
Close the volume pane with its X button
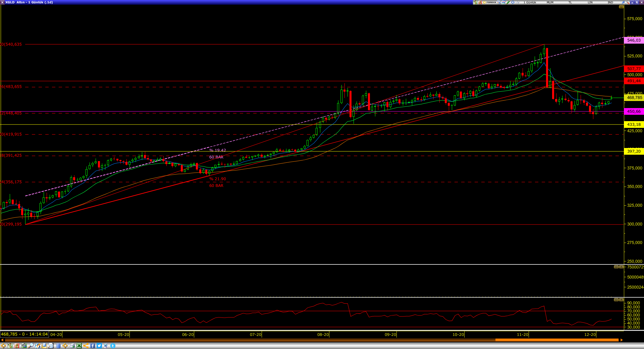tap(621, 267)
